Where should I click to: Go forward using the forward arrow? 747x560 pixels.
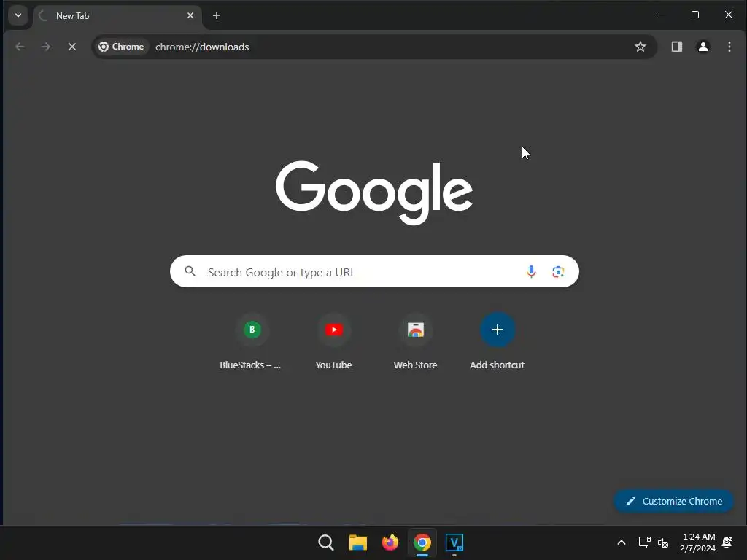[46, 47]
